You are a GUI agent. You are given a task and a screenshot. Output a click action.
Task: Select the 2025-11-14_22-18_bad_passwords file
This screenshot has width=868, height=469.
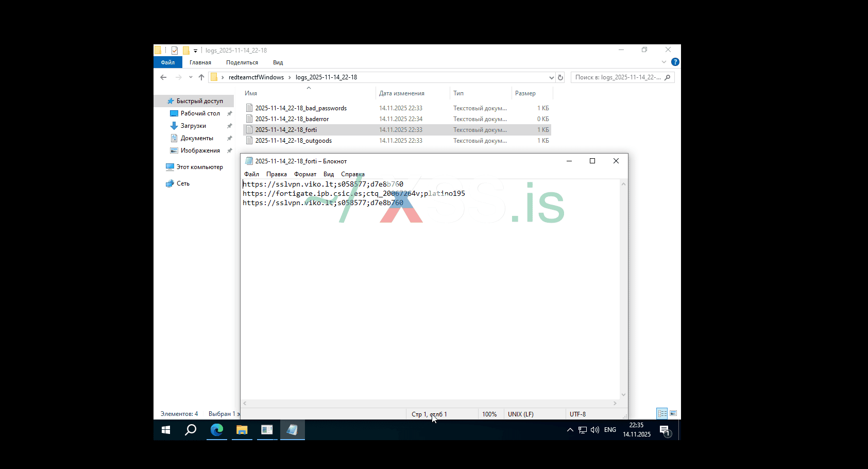(301, 108)
